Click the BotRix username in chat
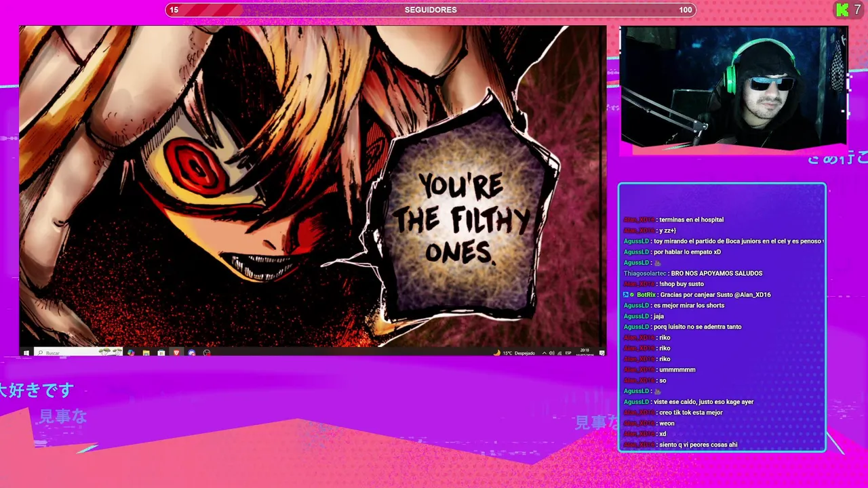This screenshot has height=488, width=868. (x=646, y=295)
